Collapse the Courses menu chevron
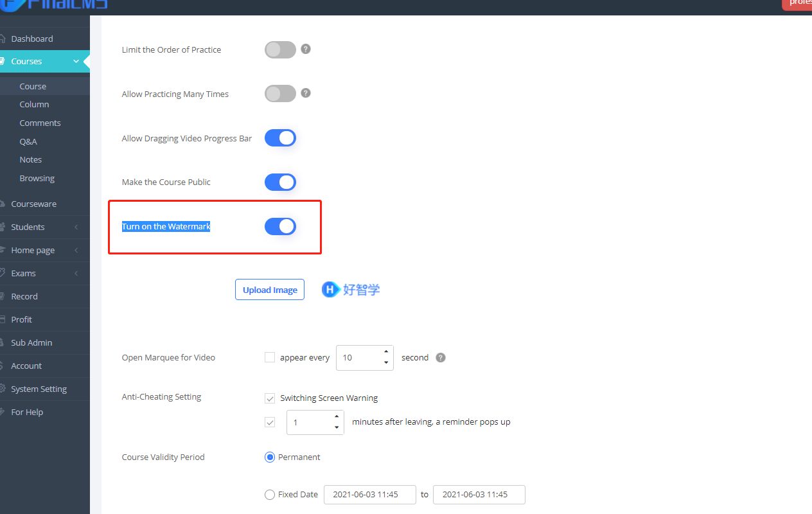 [76, 61]
